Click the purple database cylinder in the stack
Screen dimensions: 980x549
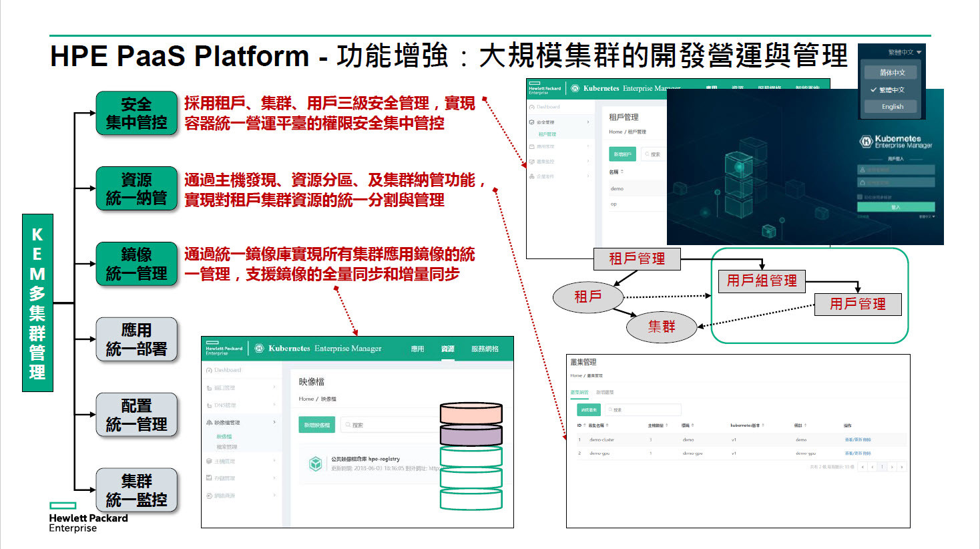[x=471, y=435]
